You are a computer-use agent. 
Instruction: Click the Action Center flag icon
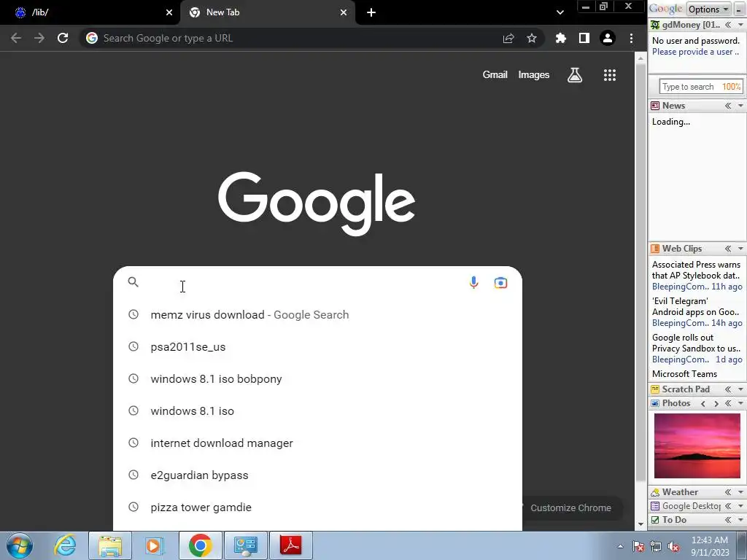click(638, 547)
